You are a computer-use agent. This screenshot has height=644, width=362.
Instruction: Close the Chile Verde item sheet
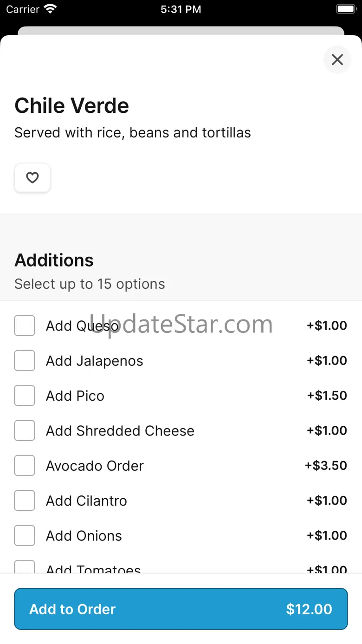[337, 59]
